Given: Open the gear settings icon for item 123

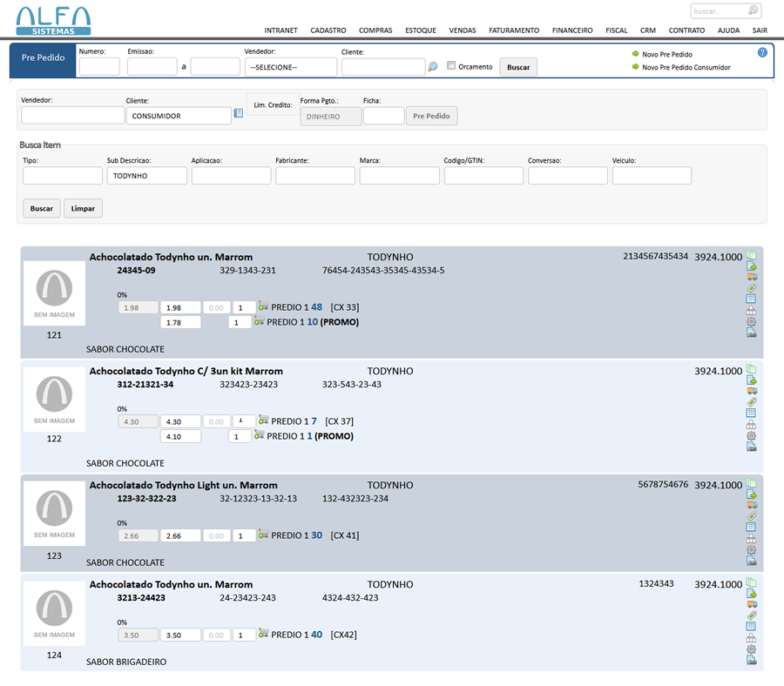Looking at the screenshot, I should click(x=751, y=549).
